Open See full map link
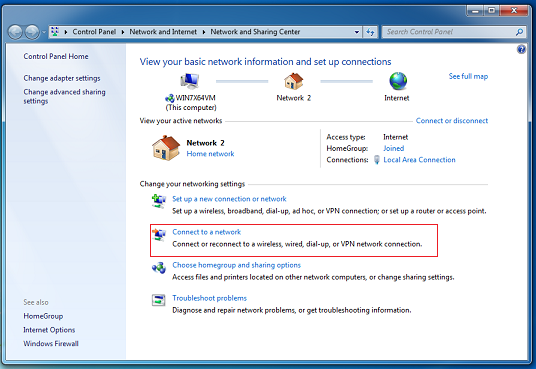536x369 pixels. (x=468, y=76)
